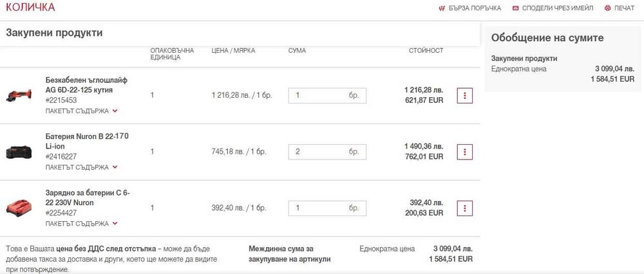Open options menu for AG 6D-22-125 angle grinder
The image size is (644, 274).
point(464,95)
